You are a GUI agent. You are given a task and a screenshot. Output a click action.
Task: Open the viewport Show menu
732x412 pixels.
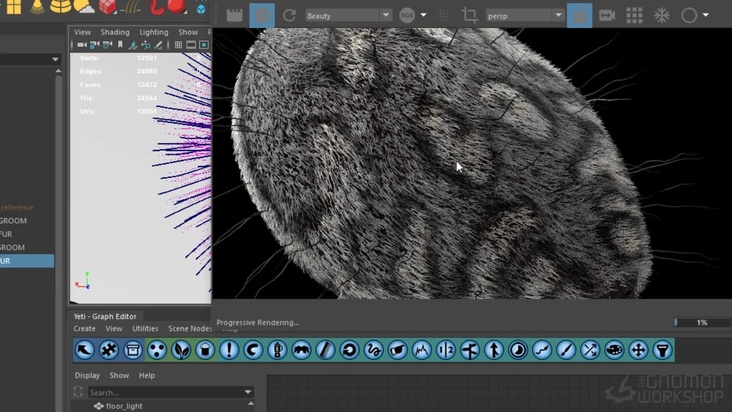point(188,32)
